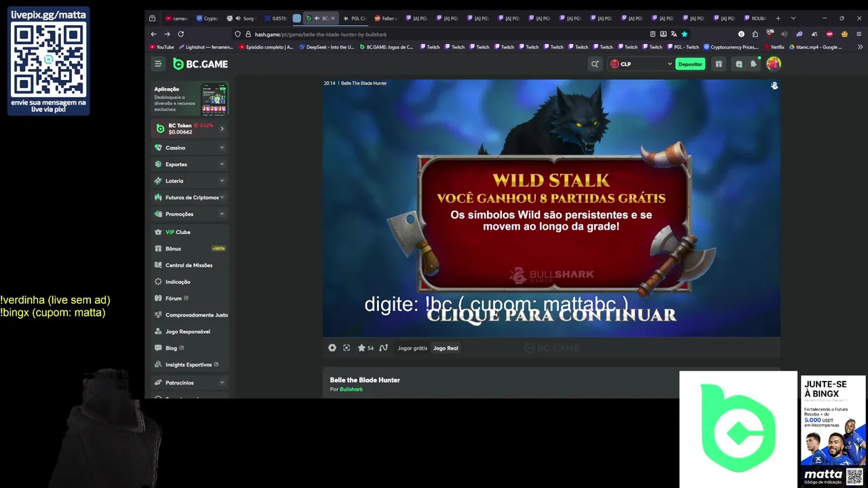The width and height of the screenshot is (868, 488).
Task: Open the site search icon
Action: [x=595, y=64]
